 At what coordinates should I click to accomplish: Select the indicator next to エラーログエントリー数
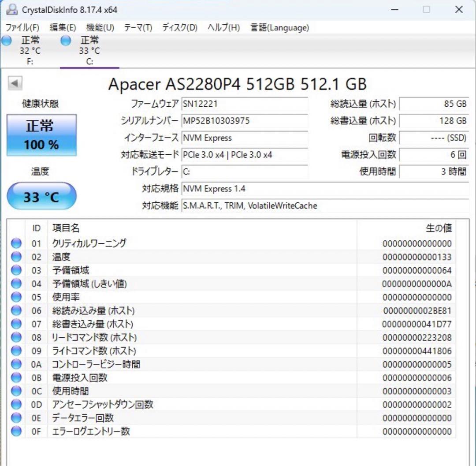coord(16,431)
